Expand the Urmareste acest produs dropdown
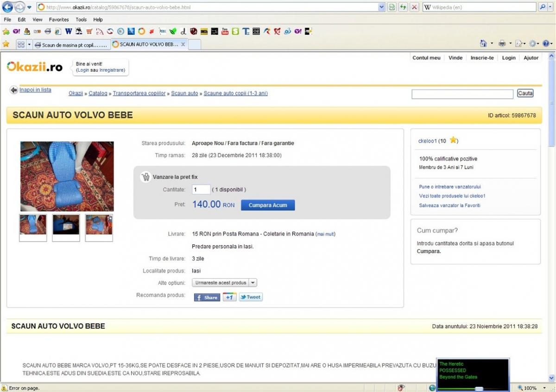 253,283
